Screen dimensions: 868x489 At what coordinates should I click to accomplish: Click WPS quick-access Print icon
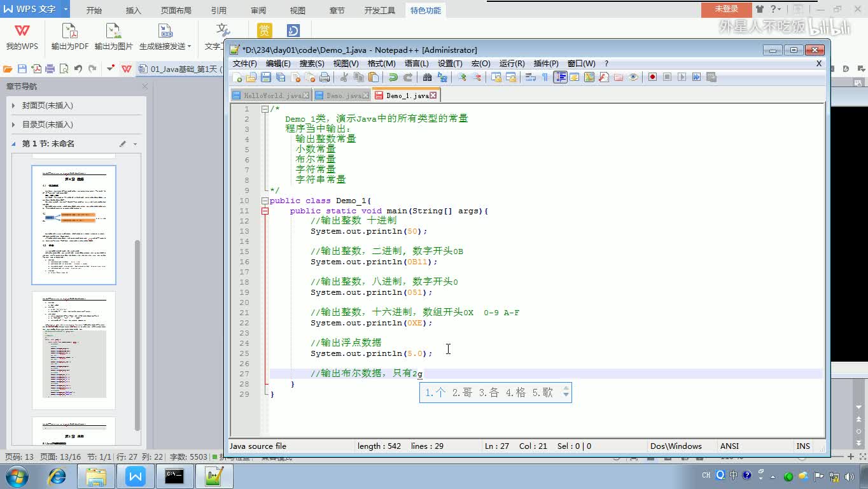50,69
